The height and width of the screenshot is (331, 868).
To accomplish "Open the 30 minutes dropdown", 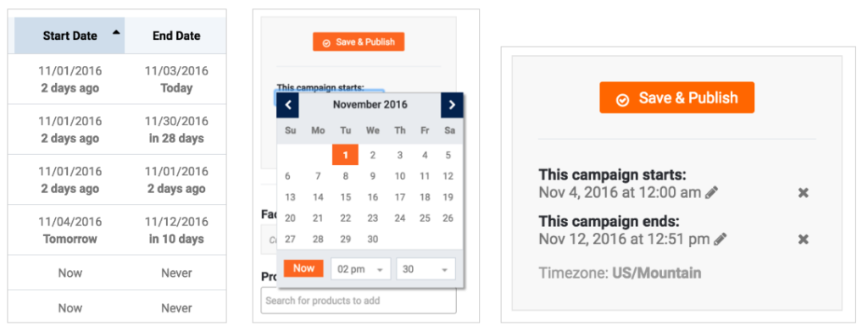I will pyautogui.click(x=426, y=269).
